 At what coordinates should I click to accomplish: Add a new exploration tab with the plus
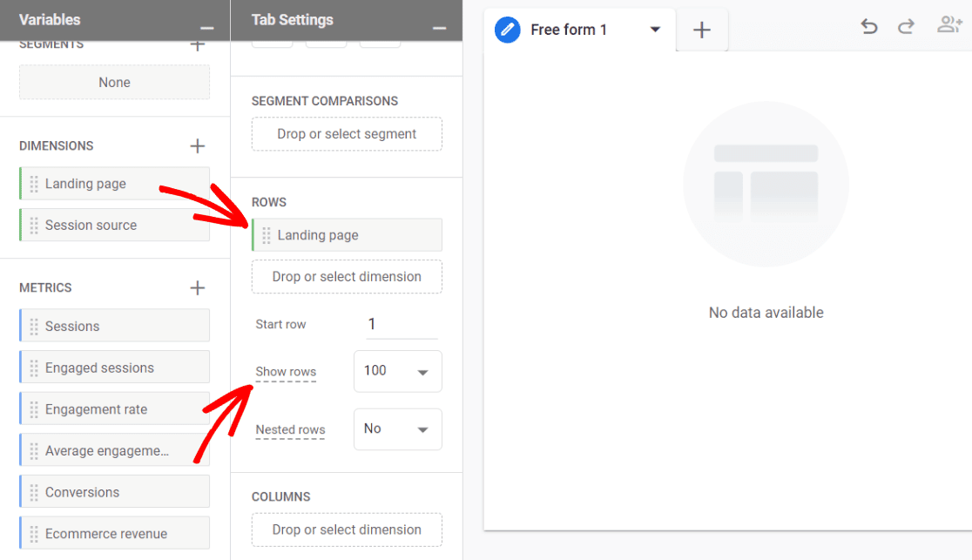click(x=702, y=29)
